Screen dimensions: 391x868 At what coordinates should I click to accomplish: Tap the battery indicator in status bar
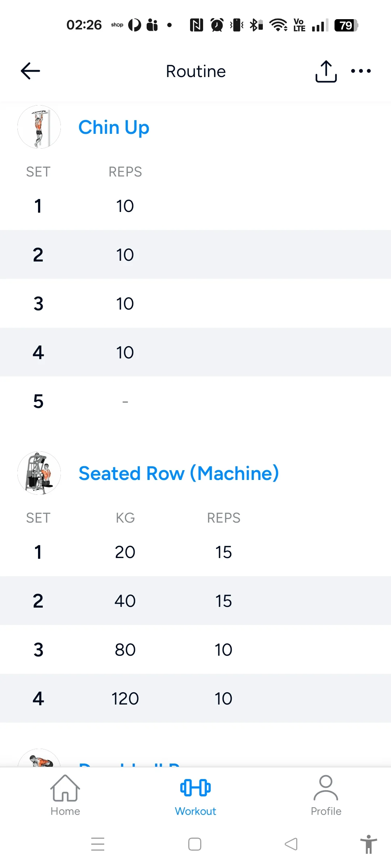(346, 25)
